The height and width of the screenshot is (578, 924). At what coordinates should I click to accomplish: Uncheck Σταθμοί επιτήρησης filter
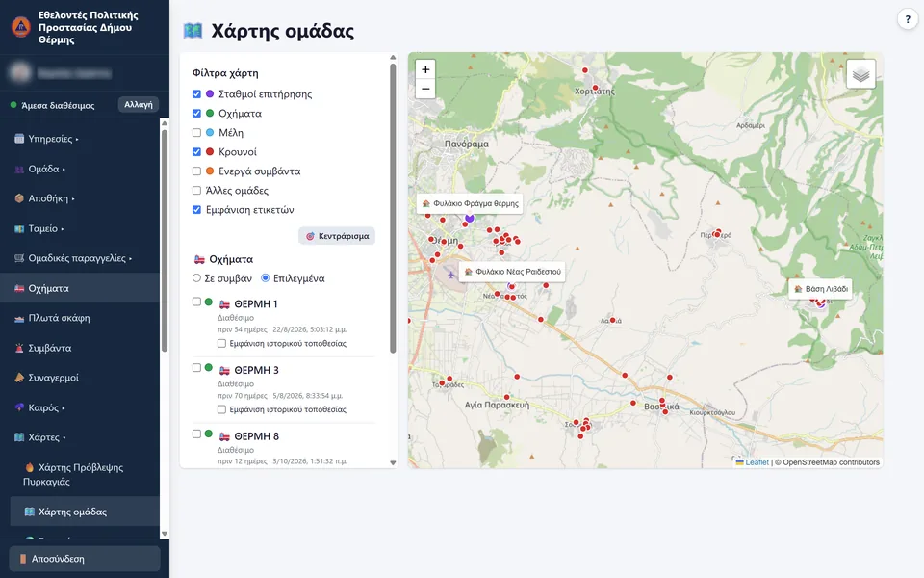pos(196,93)
